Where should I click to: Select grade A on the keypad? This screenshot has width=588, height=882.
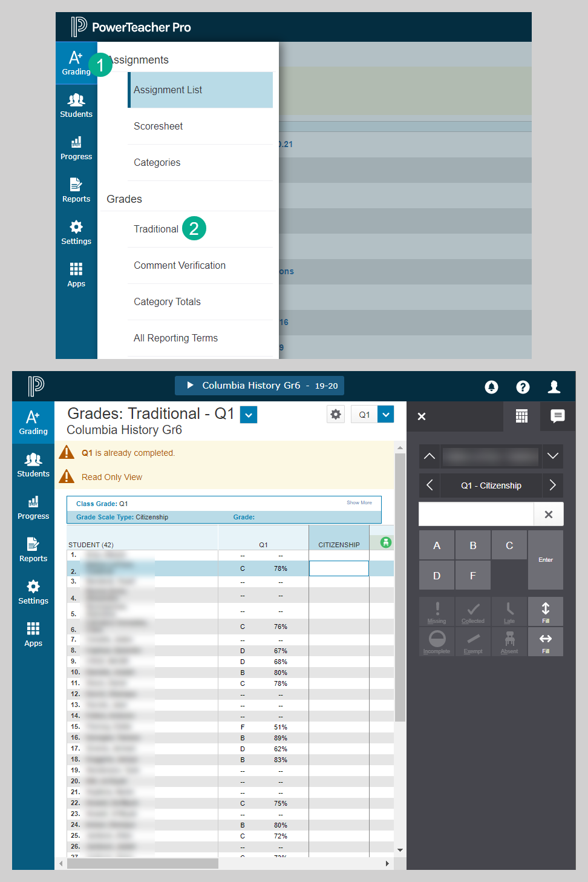pos(436,545)
